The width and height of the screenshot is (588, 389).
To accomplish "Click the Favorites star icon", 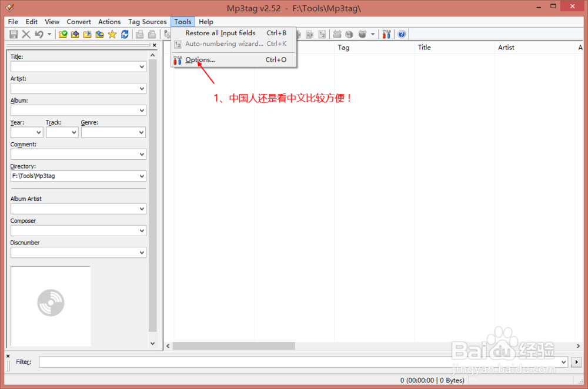I will pyautogui.click(x=112, y=35).
